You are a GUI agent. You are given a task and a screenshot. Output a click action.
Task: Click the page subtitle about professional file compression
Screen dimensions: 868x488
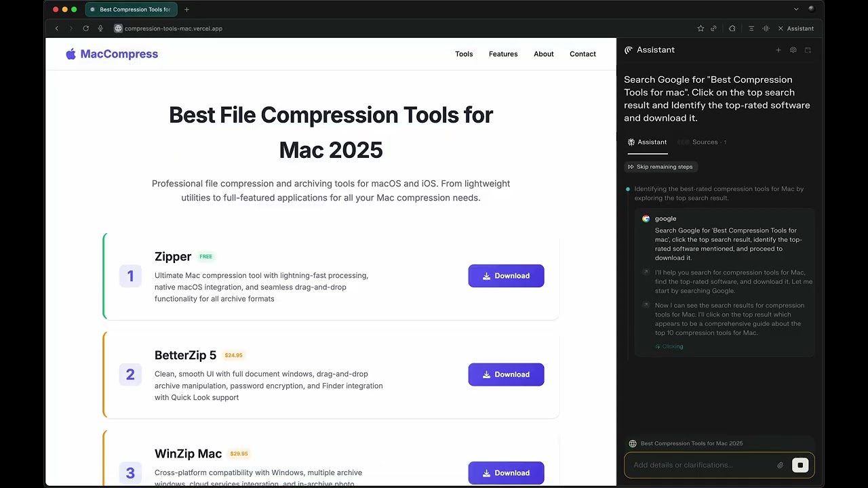(x=331, y=190)
